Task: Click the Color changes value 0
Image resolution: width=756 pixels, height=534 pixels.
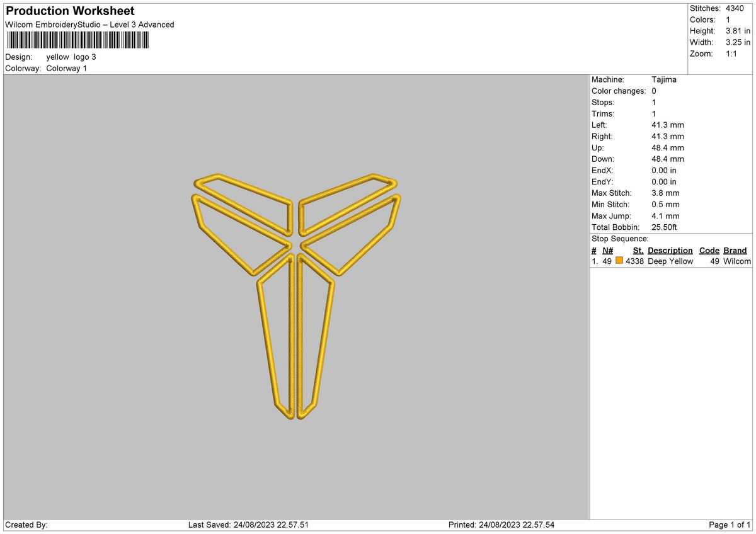Action: tap(654, 91)
